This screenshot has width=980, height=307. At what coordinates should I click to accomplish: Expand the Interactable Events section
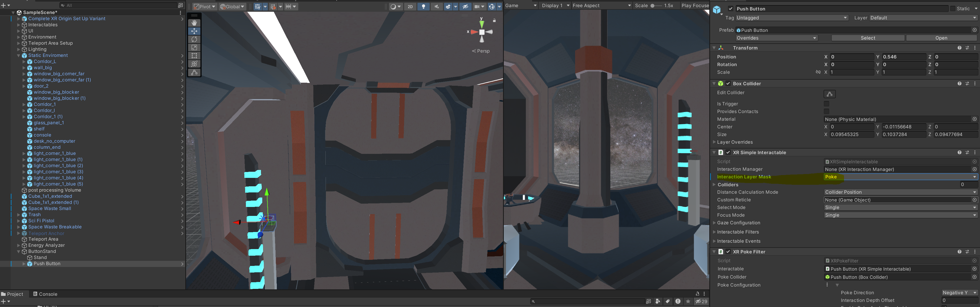click(x=714, y=241)
